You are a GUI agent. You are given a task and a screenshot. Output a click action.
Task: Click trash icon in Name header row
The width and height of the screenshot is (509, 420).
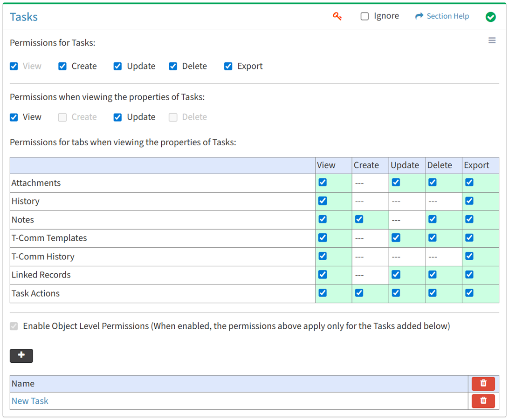tap(483, 383)
